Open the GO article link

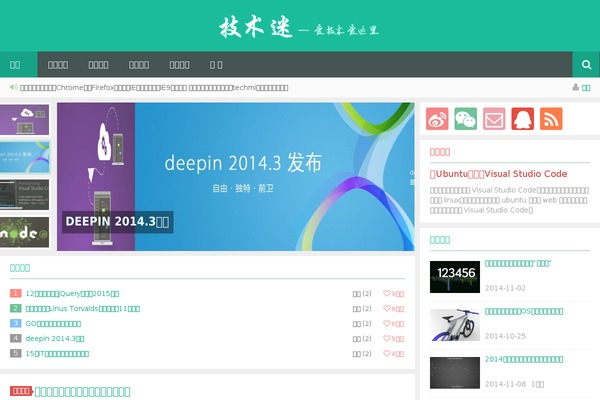tap(53, 323)
